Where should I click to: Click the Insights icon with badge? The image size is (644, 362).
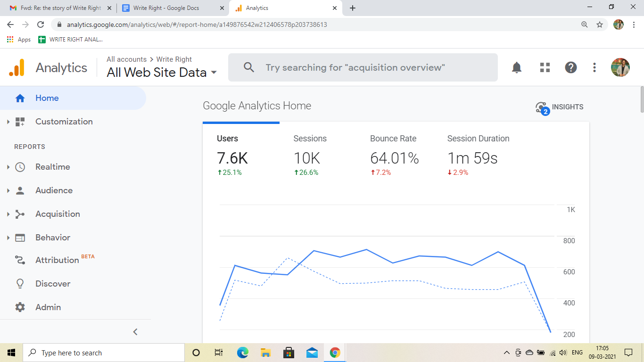pos(542,108)
